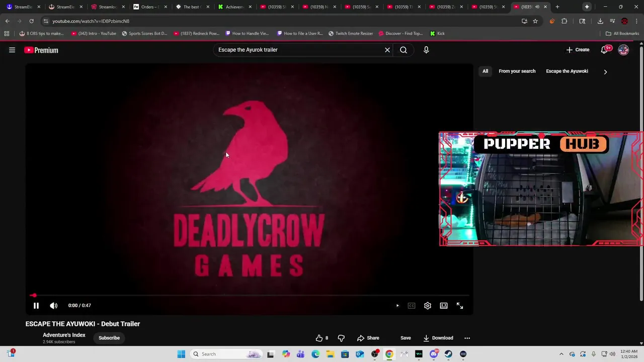Go to YouTube Premium home logo
Viewport: 644px width, 362px height.
[x=41, y=50]
